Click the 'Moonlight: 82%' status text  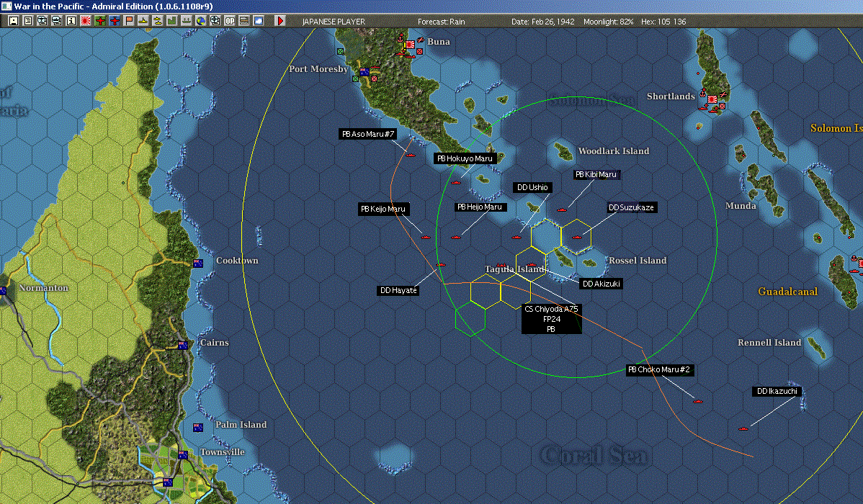[608, 22]
